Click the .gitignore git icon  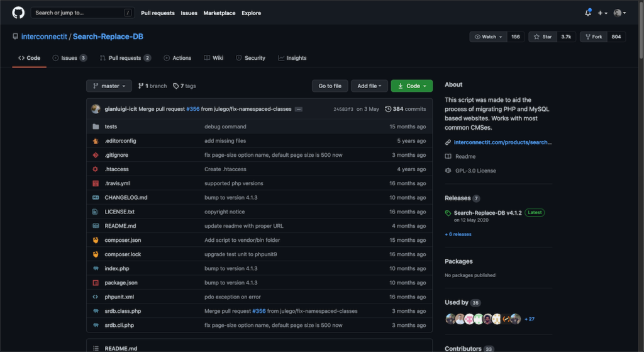click(96, 155)
